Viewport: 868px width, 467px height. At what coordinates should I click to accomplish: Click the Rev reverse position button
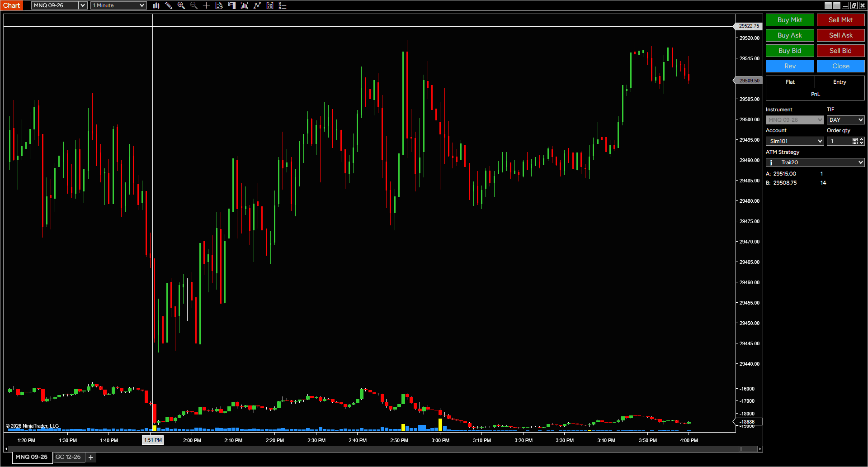click(790, 66)
